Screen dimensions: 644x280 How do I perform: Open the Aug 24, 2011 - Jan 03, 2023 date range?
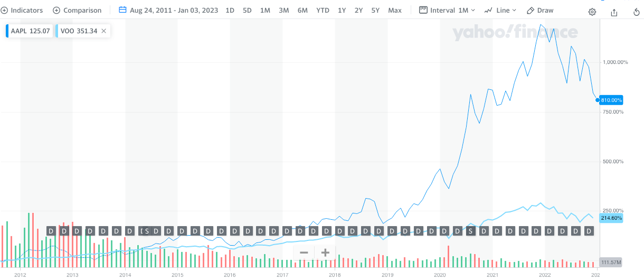tap(174, 10)
